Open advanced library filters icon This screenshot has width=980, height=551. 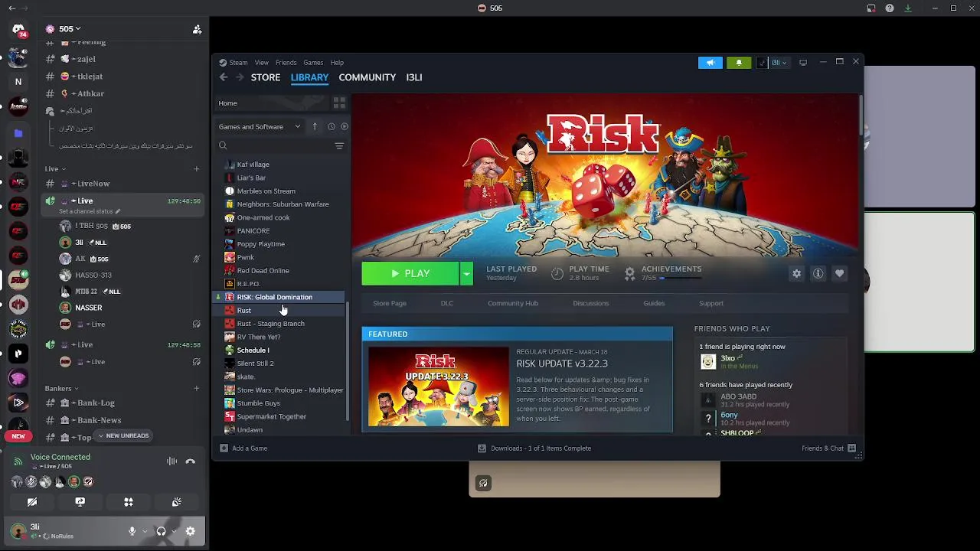(x=339, y=145)
